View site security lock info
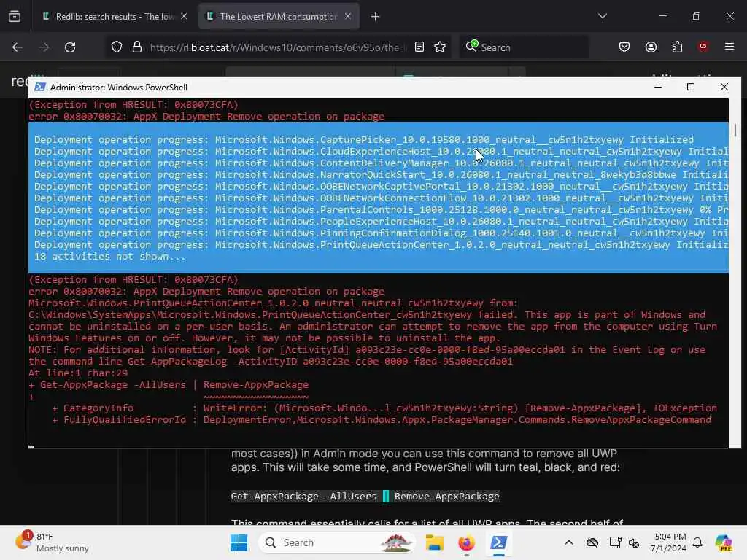Image resolution: width=747 pixels, height=560 pixels. [137, 47]
